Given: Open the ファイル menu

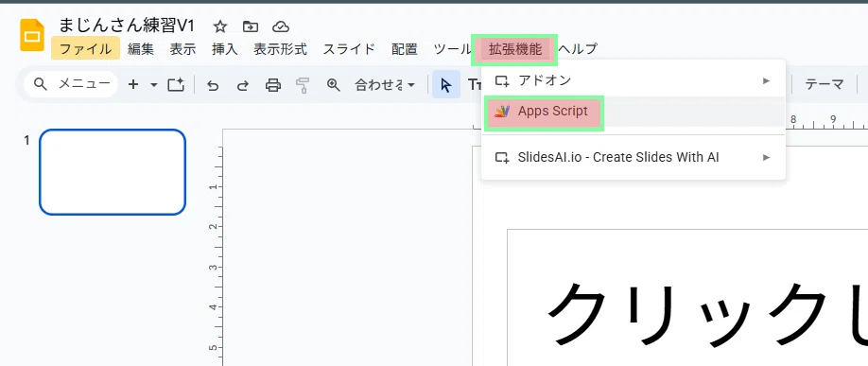Looking at the screenshot, I should point(85,49).
